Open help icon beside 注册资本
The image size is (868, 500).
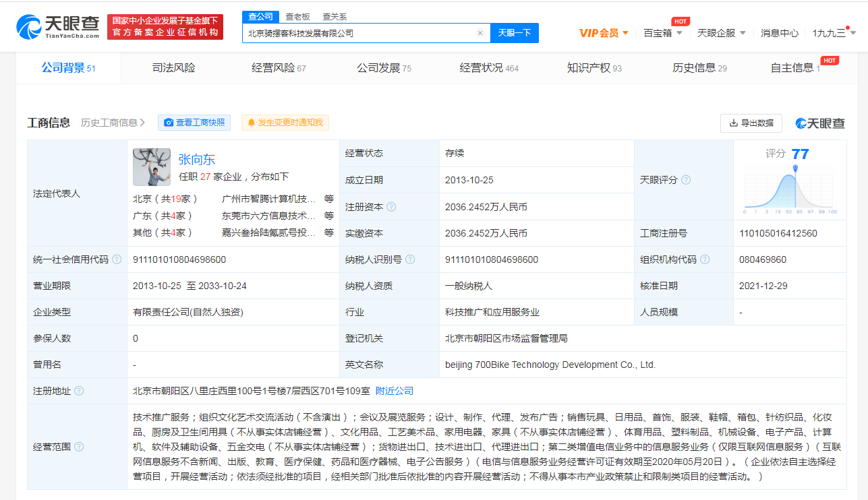coord(391,207)
